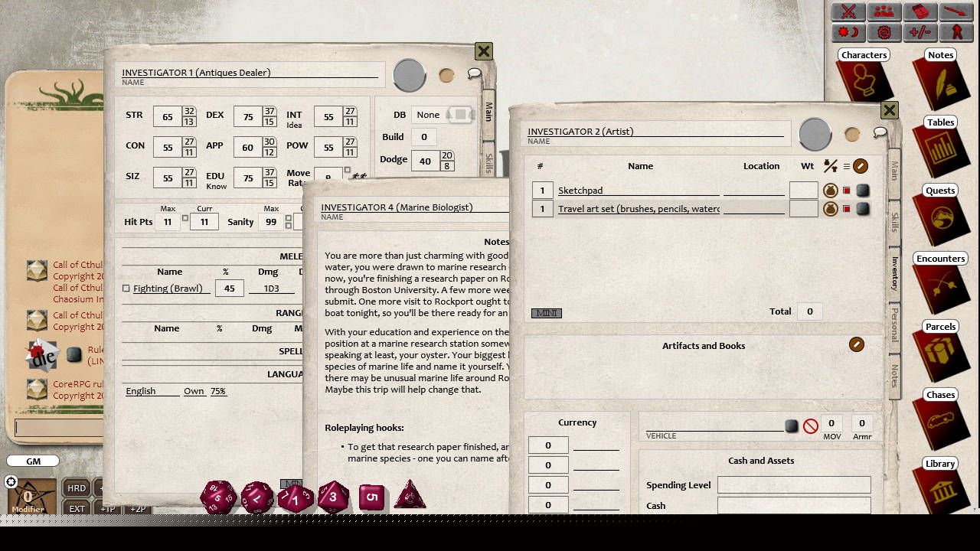Click the Sanity value 99
Image resolution: width=980 pixels, height=551 pixels.
270,222
